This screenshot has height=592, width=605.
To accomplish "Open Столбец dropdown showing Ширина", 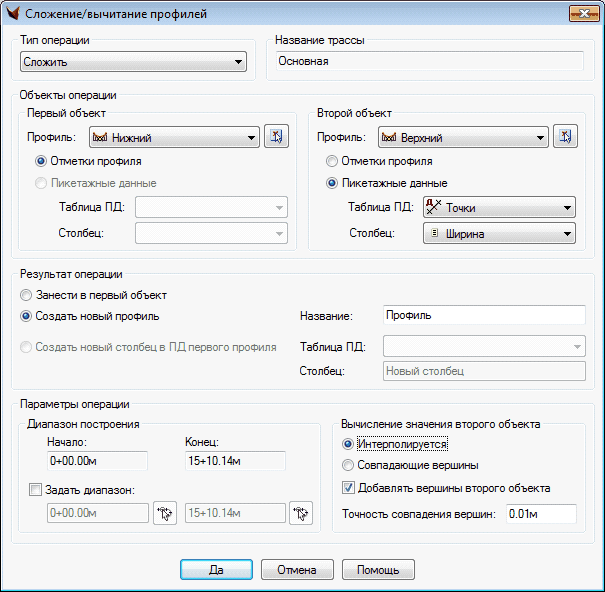I will [498, 233].
